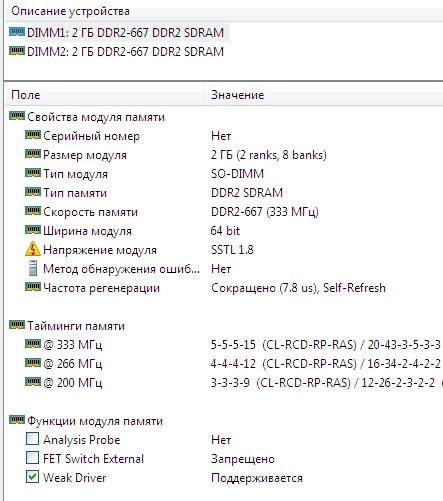The width and height of the screenshot is (443, 501).
Task: Select the Метод обнаружения ошиб... label
Action: (x=122, y=269)
